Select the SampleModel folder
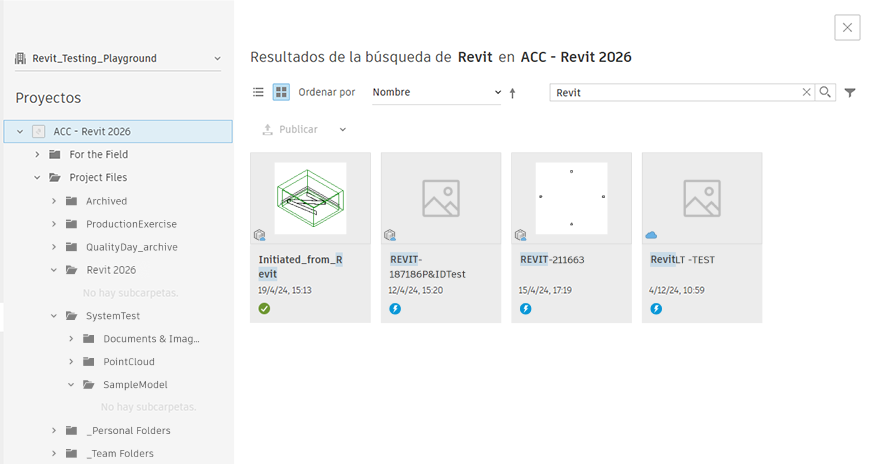The width and height of the screenshot is (876, 464). tap(135, 385)
